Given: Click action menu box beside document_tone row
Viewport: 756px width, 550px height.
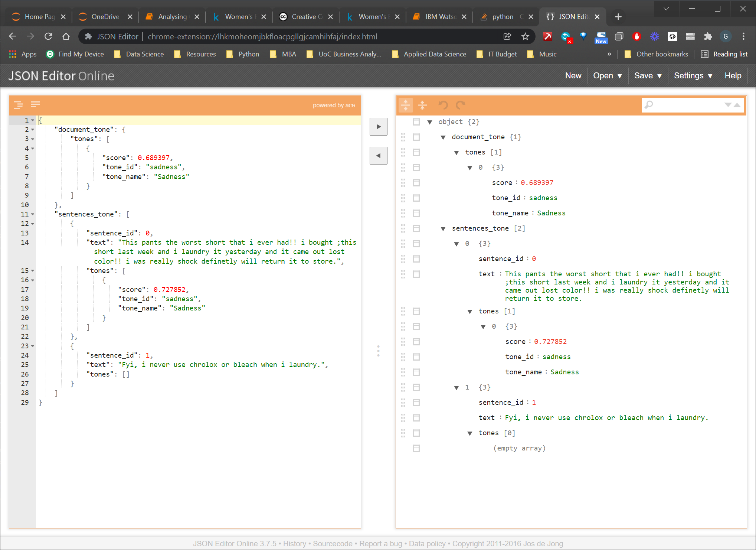Looking at the screenshot, I should pos(416,137).
